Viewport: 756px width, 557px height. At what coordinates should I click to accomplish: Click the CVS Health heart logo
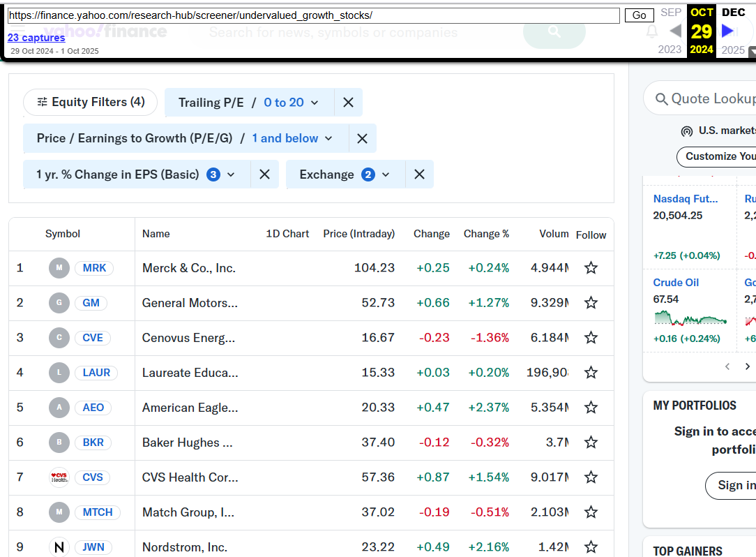point(59,477)
